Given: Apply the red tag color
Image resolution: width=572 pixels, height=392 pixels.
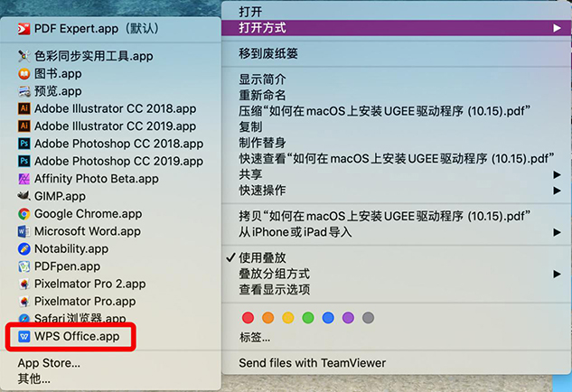Looking at the screenshot, I should [248, 318].
